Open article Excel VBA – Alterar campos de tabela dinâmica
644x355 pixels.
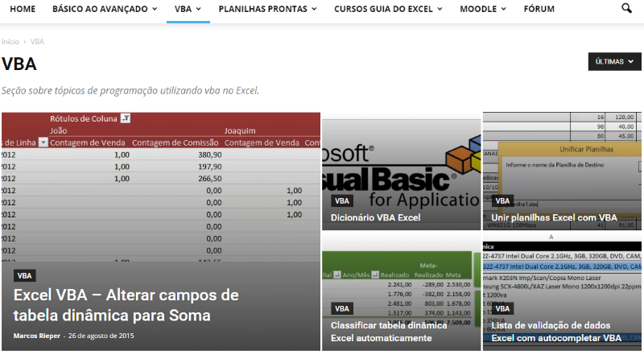coord(126,305)
